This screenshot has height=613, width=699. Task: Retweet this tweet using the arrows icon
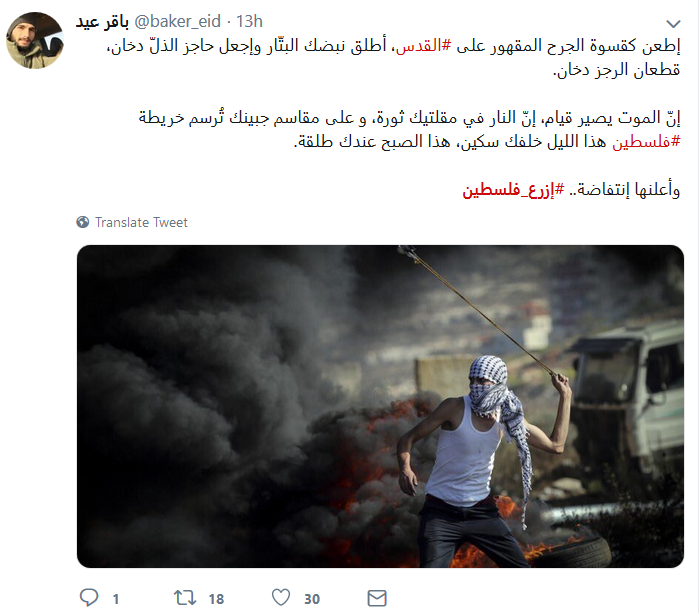185,597
